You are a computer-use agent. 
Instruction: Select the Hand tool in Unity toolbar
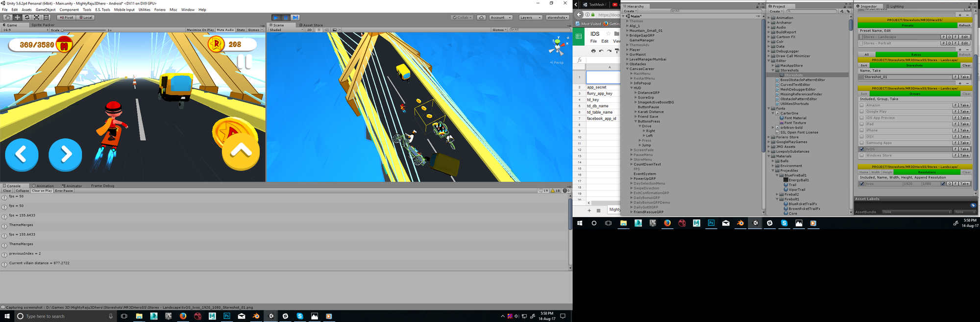(x=8, y=17)
